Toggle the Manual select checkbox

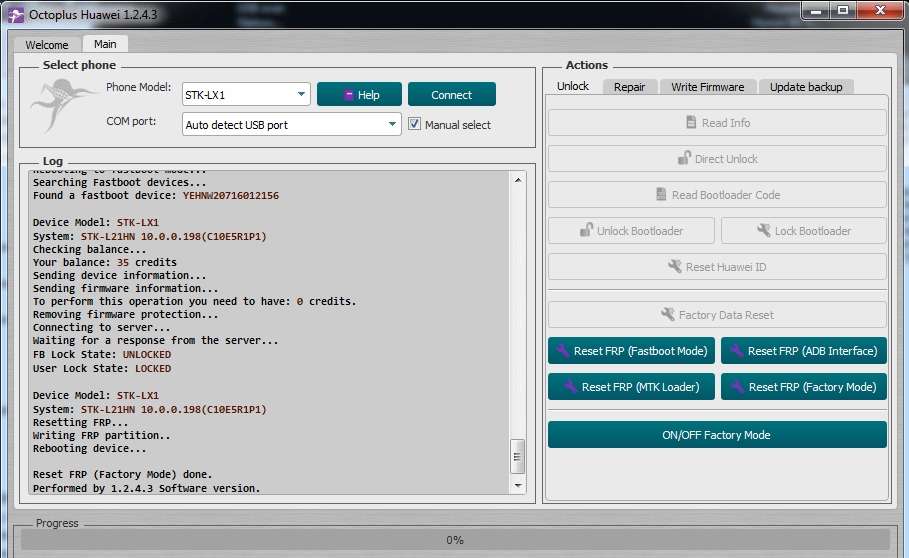pos(414,124)
